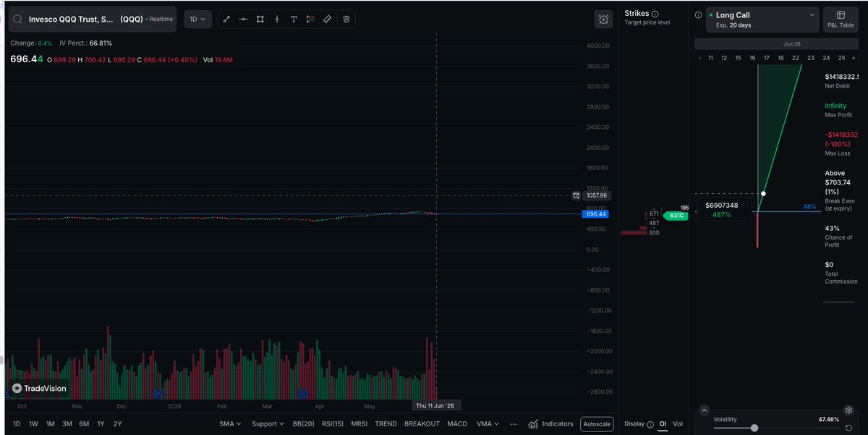This screenshot has width=868, height=435.
Task: Click the info icon beside Display
Action: [651, 424]
